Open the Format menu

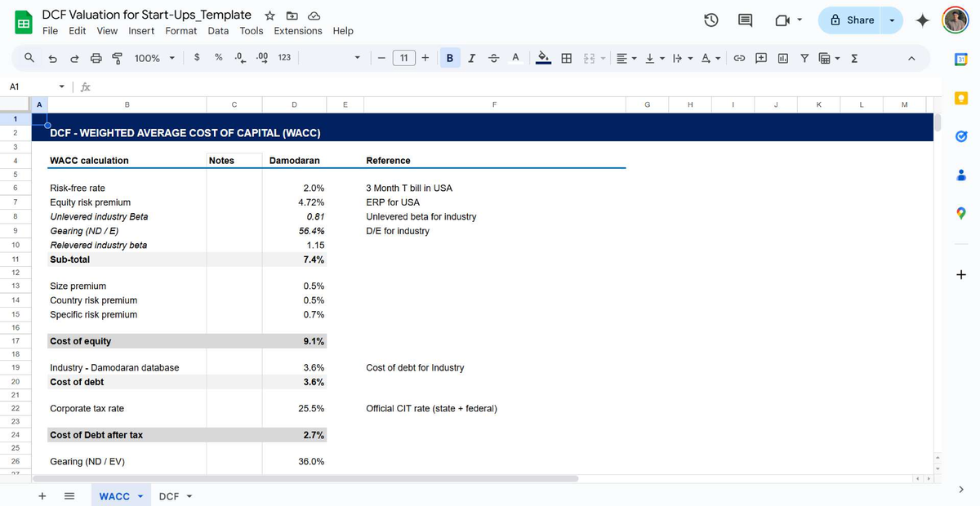click(180, 30)
